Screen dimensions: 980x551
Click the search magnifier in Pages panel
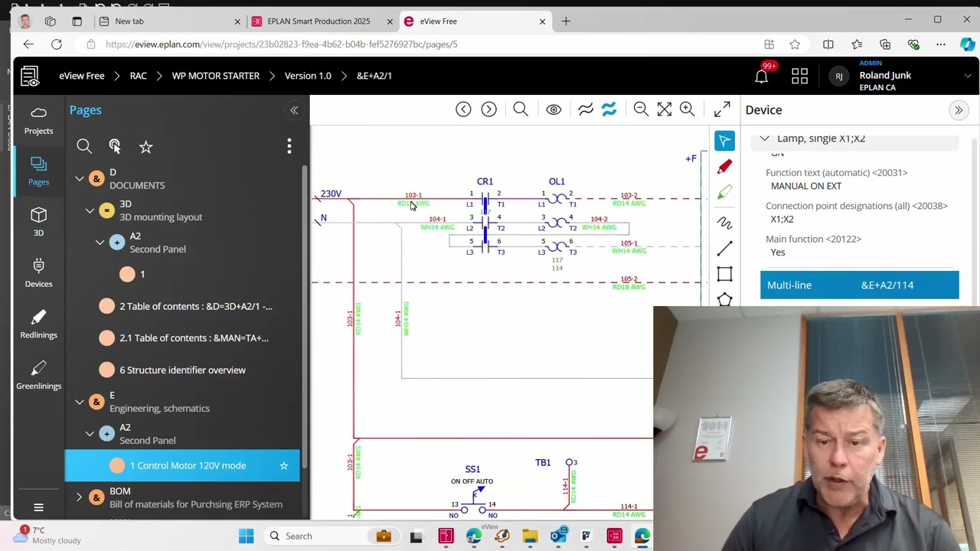pyautogui.click(x=84, y=146)
